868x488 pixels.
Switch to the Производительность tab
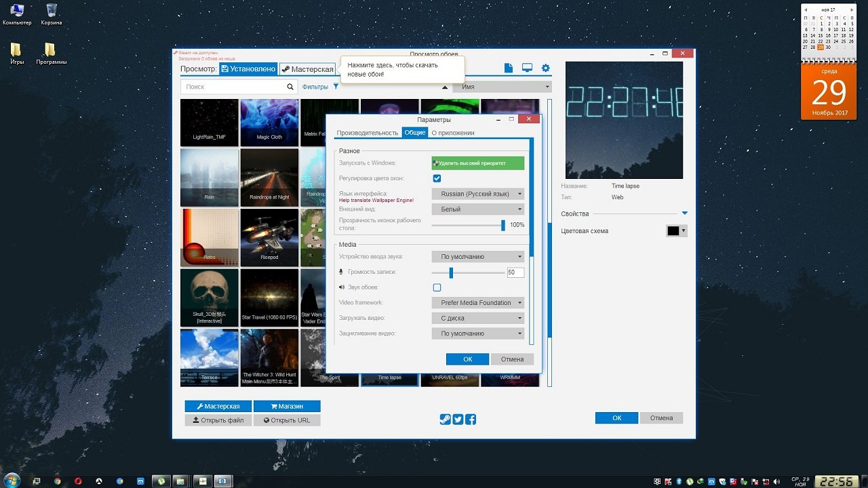pyautogui.click(x=367, y=133)
